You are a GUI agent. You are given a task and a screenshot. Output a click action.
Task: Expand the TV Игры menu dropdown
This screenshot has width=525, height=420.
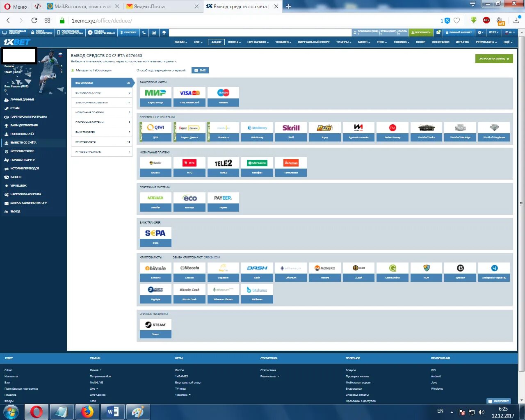click(344, 42)
